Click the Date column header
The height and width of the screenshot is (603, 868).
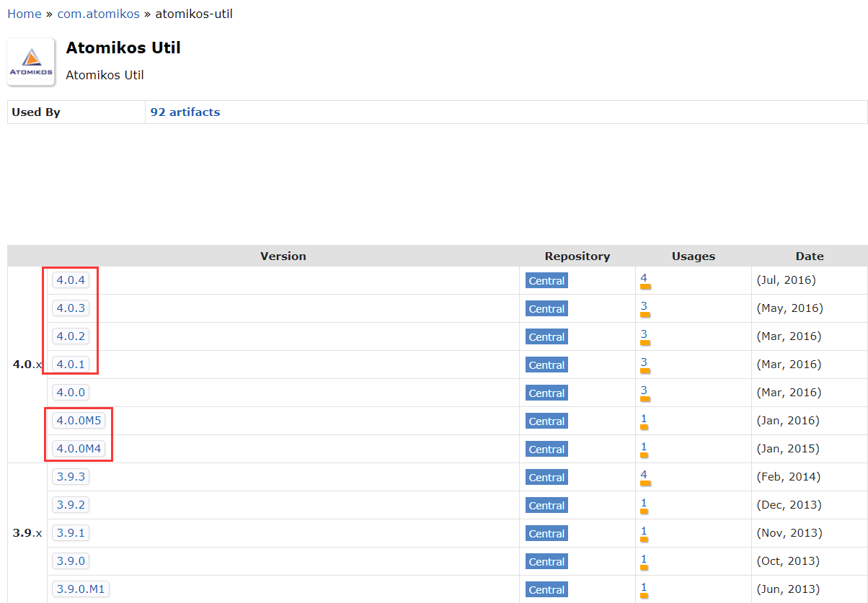809,256
